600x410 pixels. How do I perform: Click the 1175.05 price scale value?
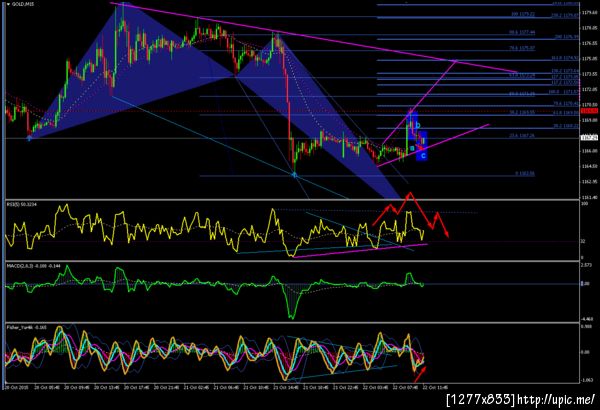point(589,59)
